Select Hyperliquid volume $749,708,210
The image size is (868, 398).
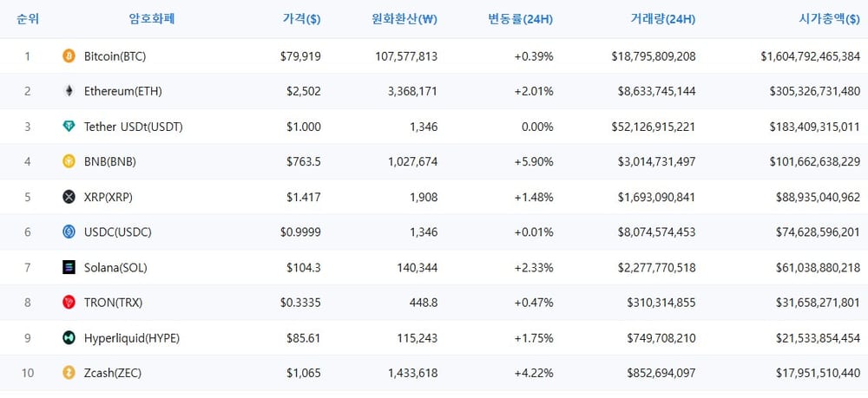[x=661, y=338]
